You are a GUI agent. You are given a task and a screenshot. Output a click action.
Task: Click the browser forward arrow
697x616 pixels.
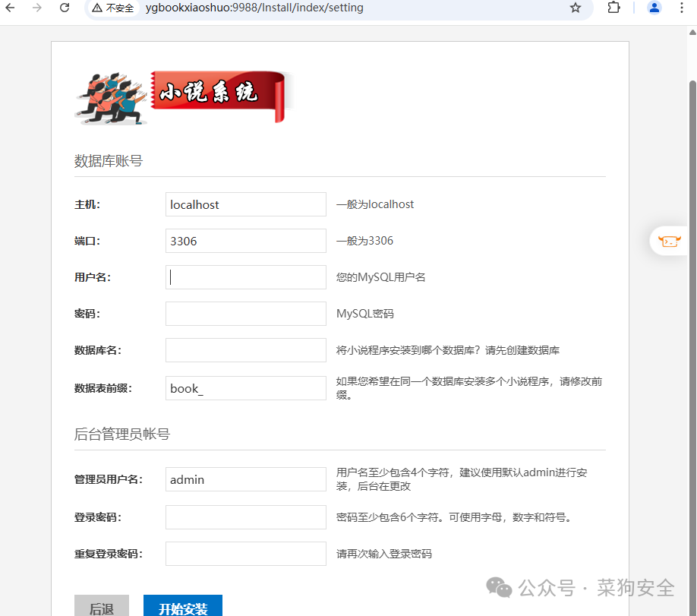coord(37,8)
